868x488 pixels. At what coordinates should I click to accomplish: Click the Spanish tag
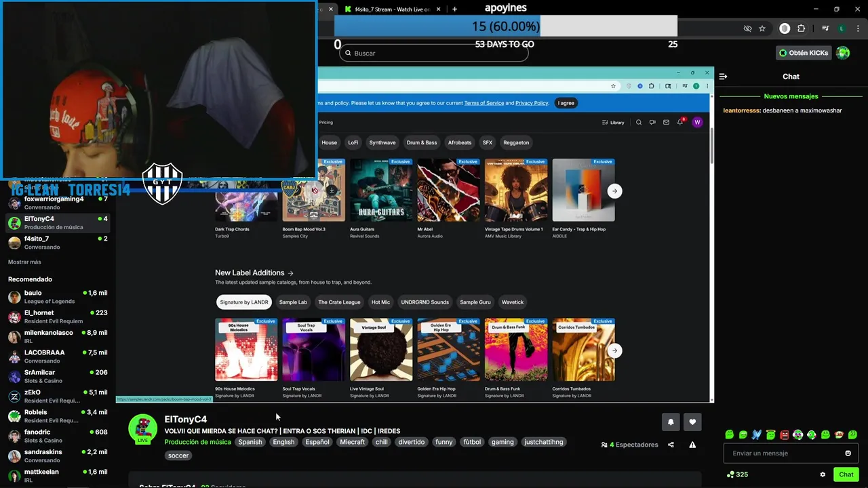click(250, 442)
